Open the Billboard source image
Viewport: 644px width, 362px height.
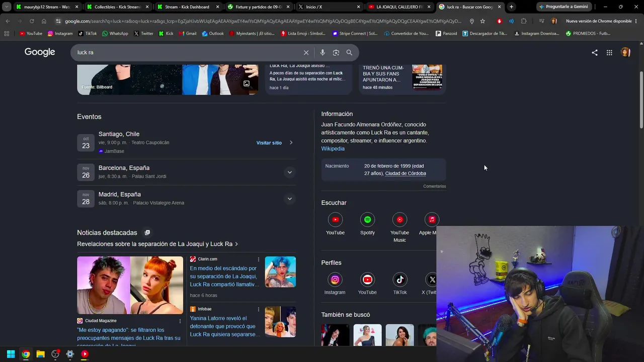click(x=129, y=79)
